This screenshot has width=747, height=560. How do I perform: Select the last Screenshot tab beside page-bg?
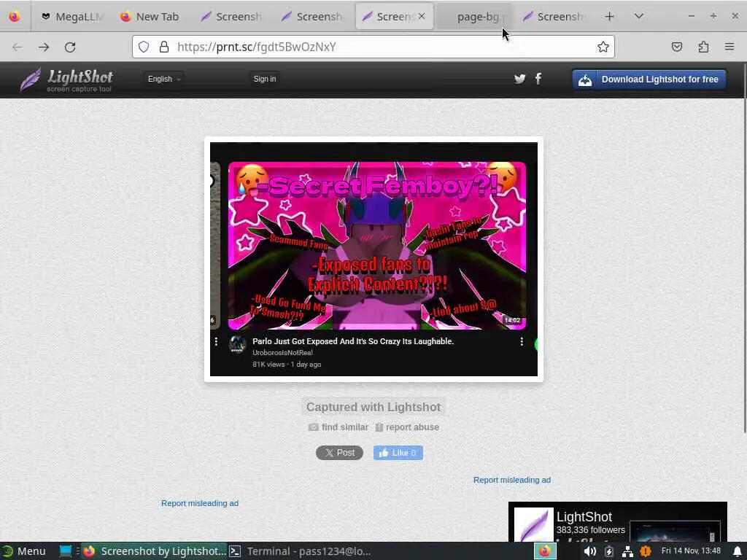tap(554, 17)
